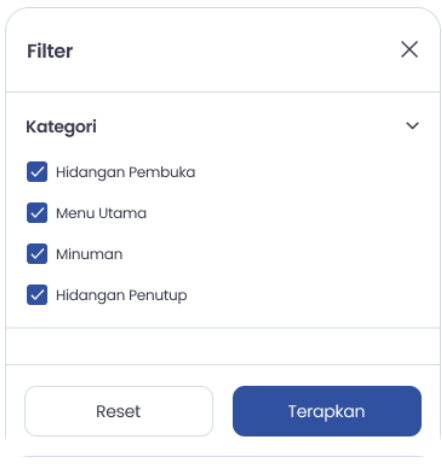Click the checkmark icon beside Minuman
This screenshot has height=467, width=442.
tap(37, 254)
